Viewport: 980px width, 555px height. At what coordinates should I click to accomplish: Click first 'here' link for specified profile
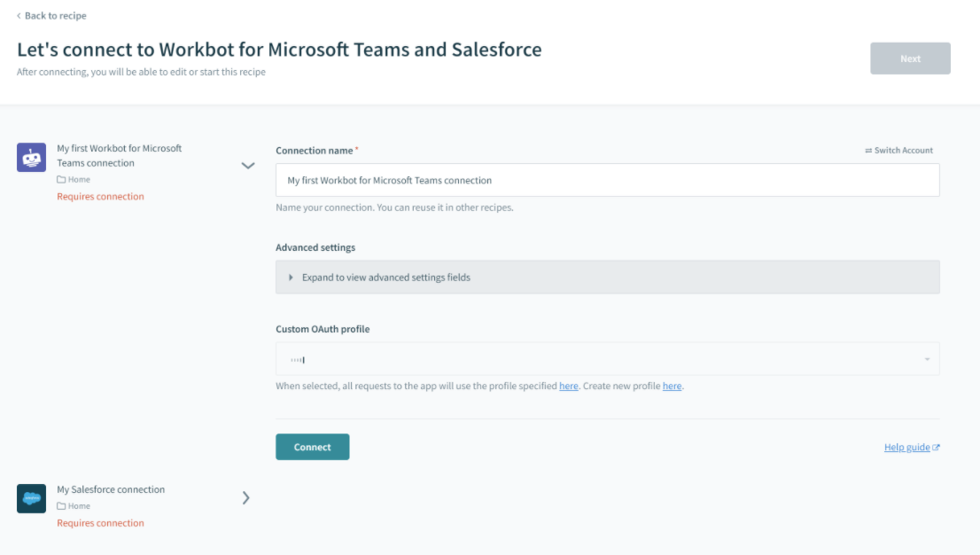(x=568, y=387)
